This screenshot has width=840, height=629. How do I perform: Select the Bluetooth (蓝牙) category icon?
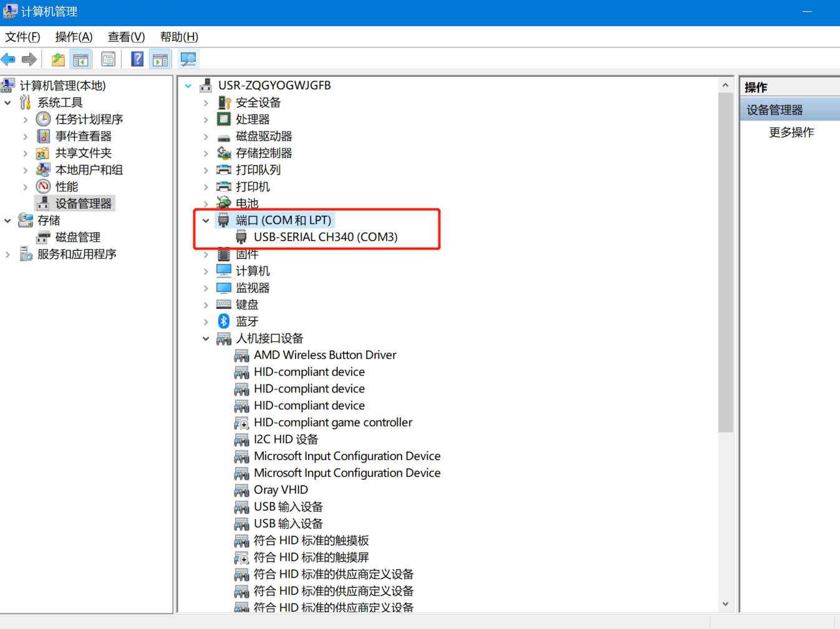tap(224, 321)
